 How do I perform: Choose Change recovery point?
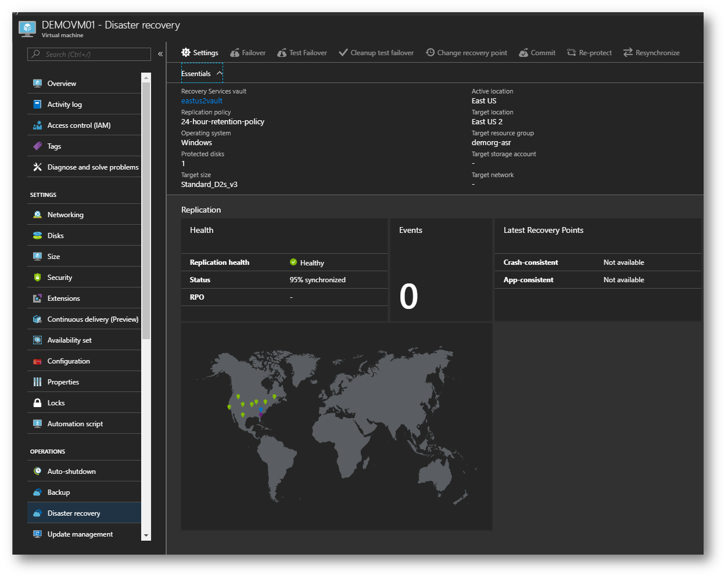[466, 52]
